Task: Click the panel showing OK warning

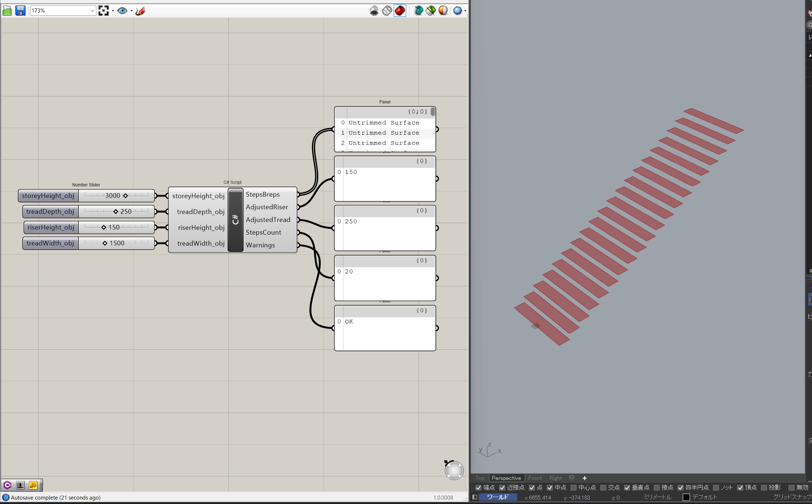Action: click(x=385, y=328)
